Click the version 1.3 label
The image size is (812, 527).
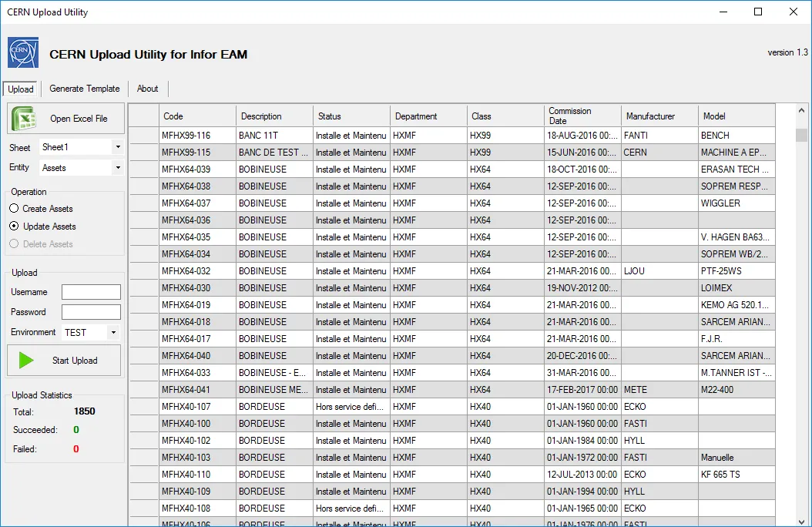[x=787, y=52]
